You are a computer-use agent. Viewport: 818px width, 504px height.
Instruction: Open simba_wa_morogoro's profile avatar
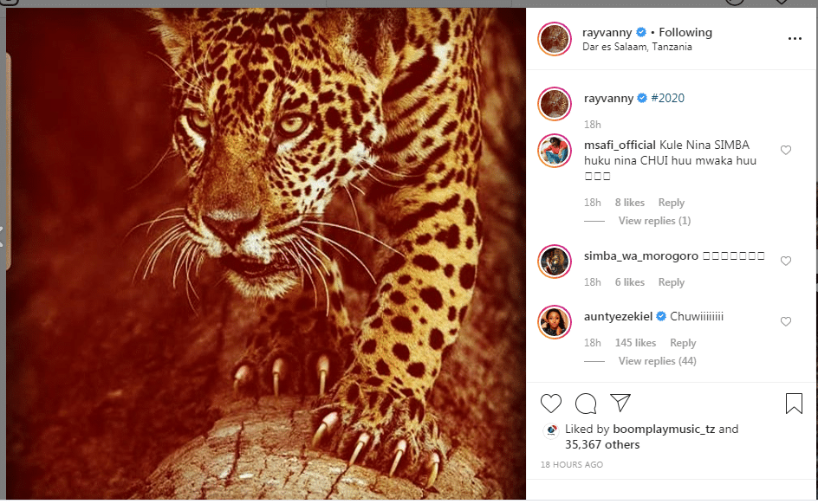click(x=555, y=261)
